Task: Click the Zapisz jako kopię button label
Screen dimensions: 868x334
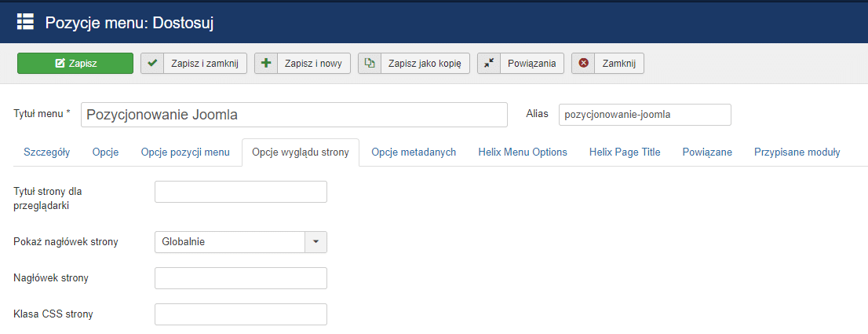Action: pyautogui.click(x=425, y=63)
